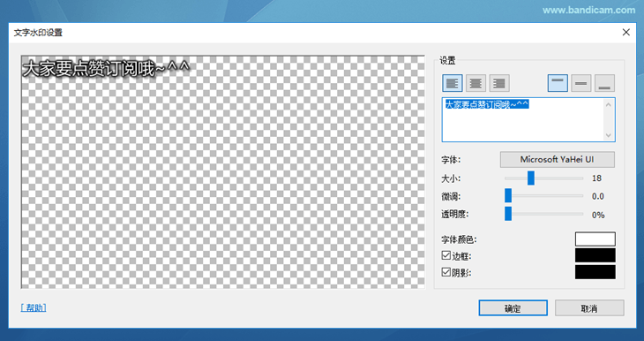The image size is (644, 341).
Task: Open the 帮助 link
Action: 34,307
